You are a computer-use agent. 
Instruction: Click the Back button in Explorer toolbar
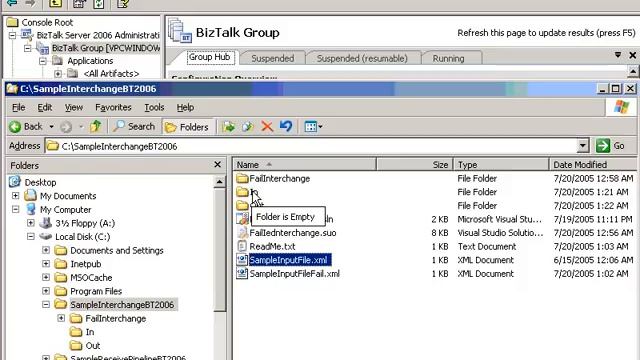[x=25, y=127]
